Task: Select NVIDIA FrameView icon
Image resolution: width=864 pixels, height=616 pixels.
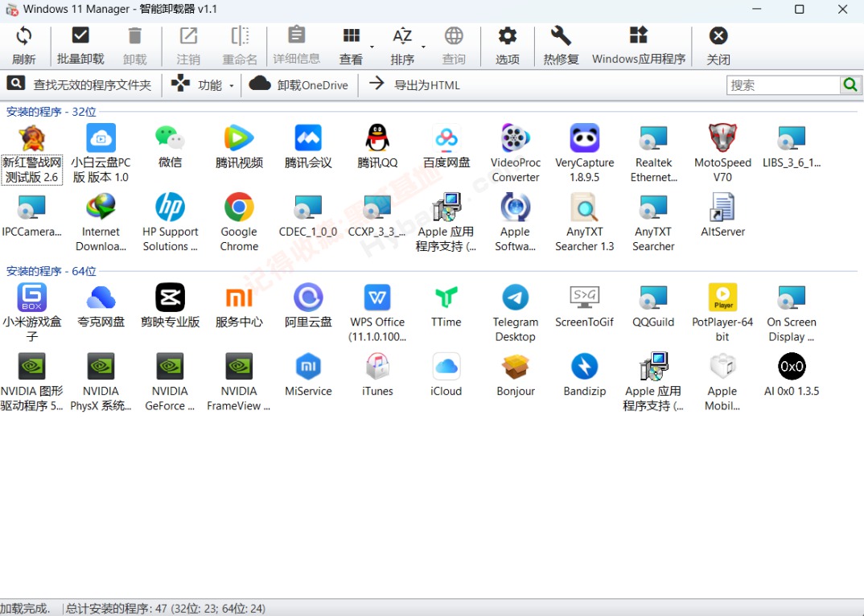Action: coord(239,367)
